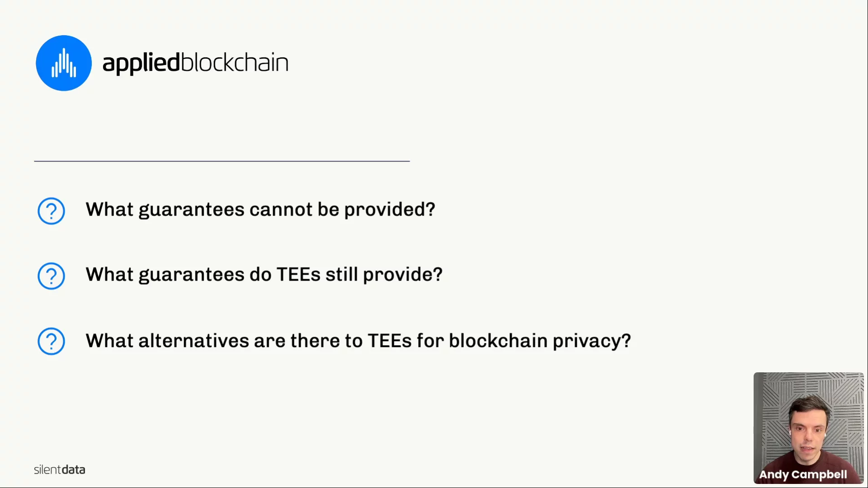Click the horizontal divider line under the header

click(x=222, y=161)
